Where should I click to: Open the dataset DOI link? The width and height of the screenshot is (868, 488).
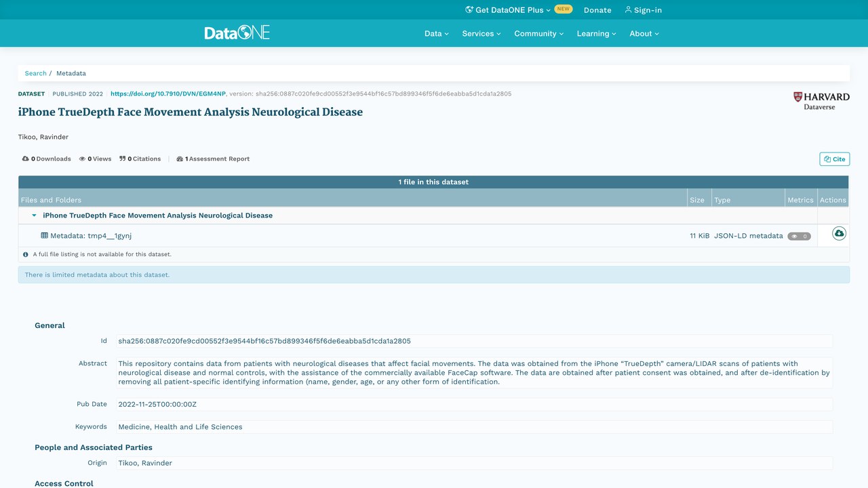pyautogui.click(x=168, y=94)
